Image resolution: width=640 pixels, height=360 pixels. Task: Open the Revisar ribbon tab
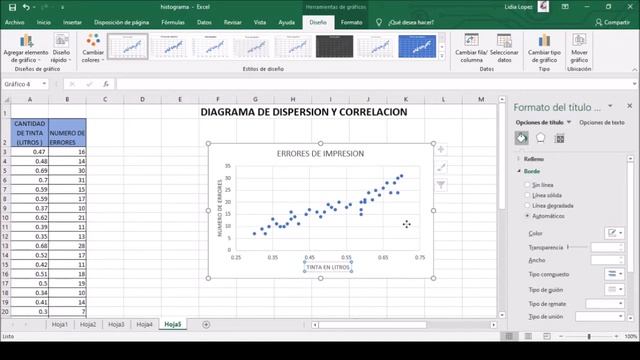(x=233, y=22)
